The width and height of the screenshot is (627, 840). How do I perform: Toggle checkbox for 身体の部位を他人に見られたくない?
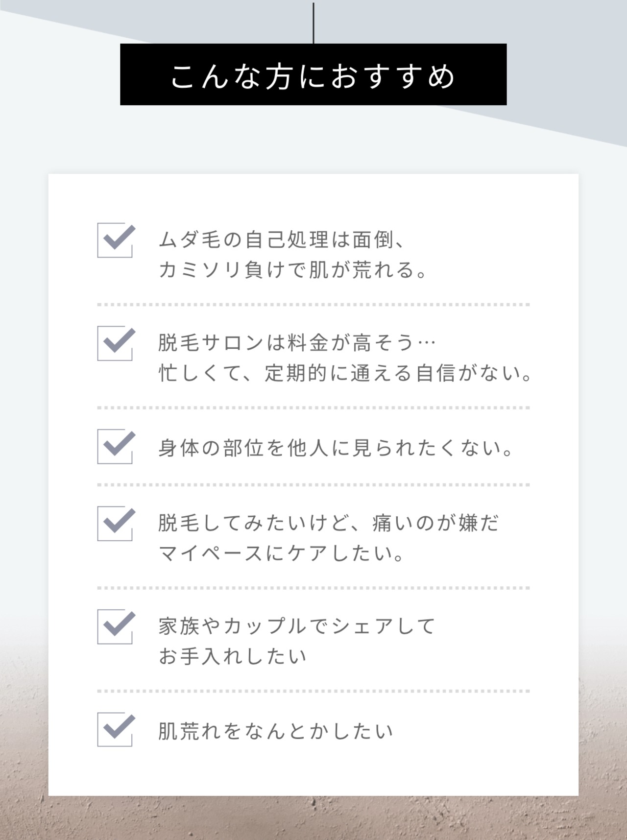pyautogui.click(x=116, y=446)
